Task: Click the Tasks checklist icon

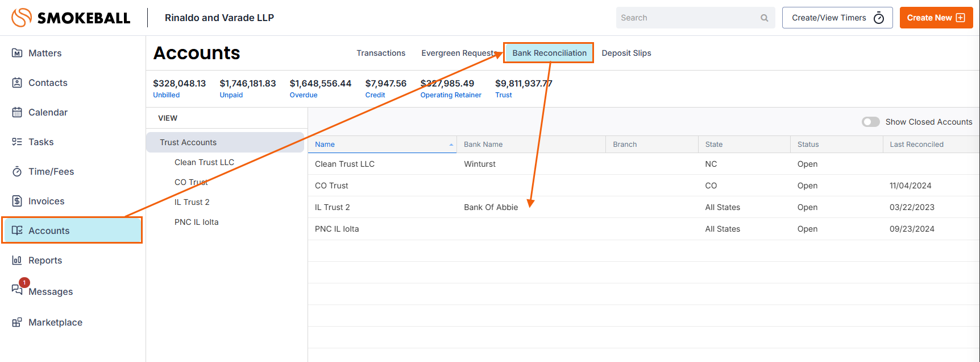Action: 17,142
